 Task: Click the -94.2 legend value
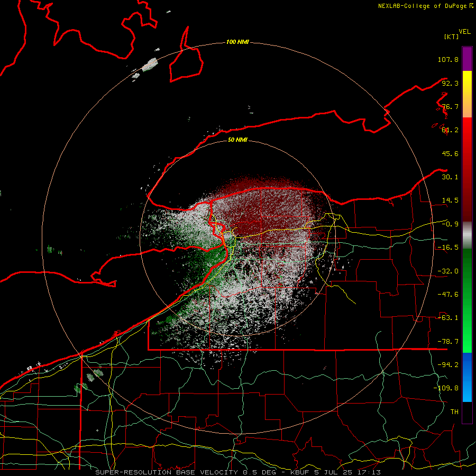coord(448,365)
